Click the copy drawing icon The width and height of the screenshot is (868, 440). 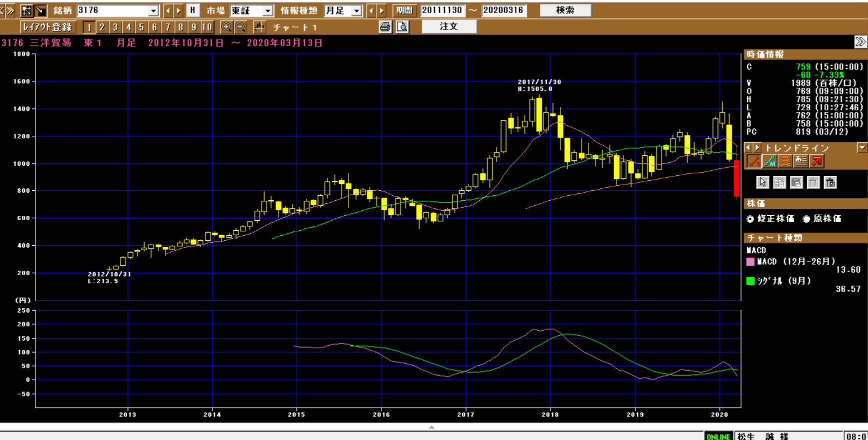(x=779, y=182)
